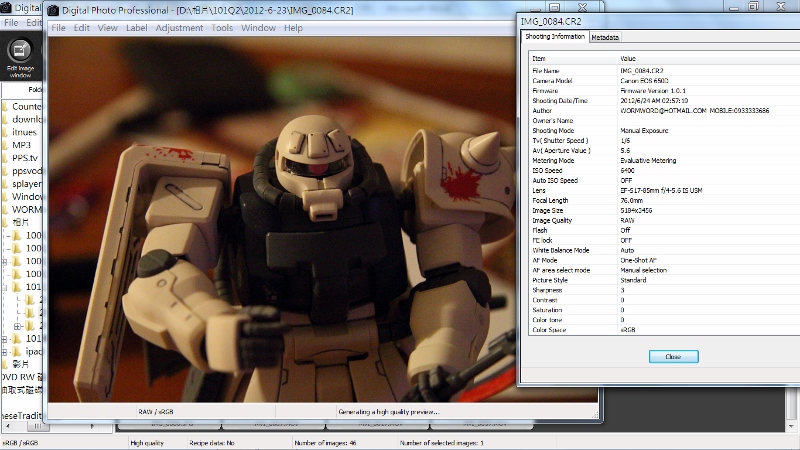Click the 'Canon EOS 650D' value
Viewport: 800px width, 450px height.
click(x=644, y=81)
